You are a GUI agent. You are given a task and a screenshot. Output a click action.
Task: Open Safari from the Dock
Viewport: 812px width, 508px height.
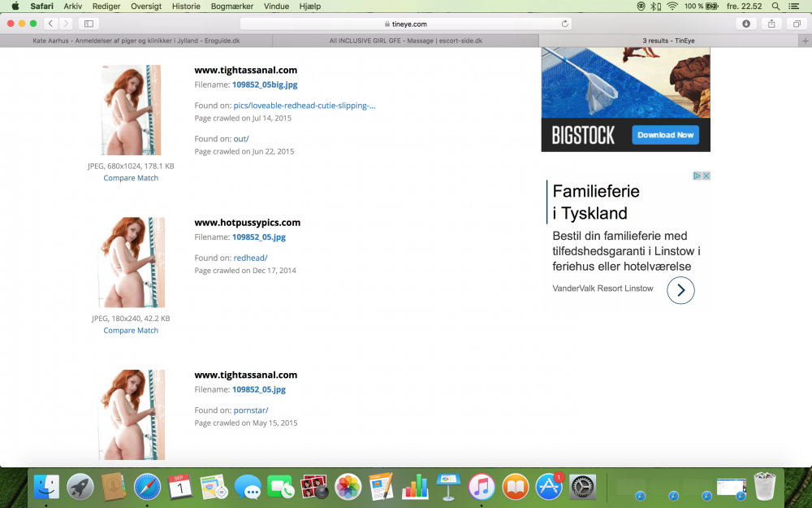pos(147,487)
